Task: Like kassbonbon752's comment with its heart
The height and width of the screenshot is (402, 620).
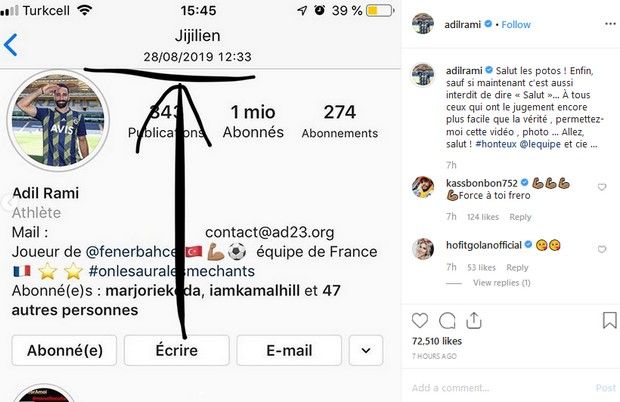Action: (x=602, y=187)
